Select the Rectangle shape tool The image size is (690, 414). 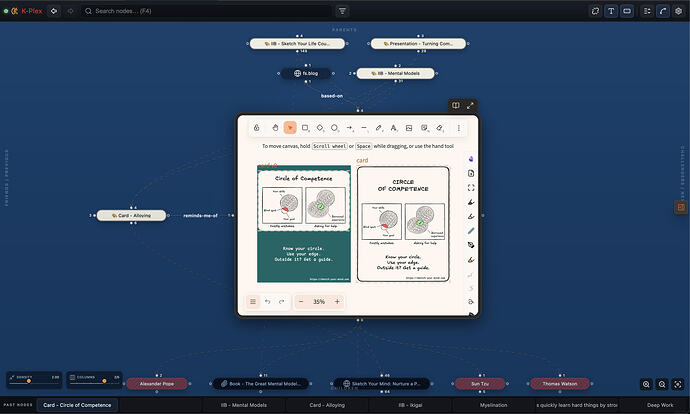305,128
